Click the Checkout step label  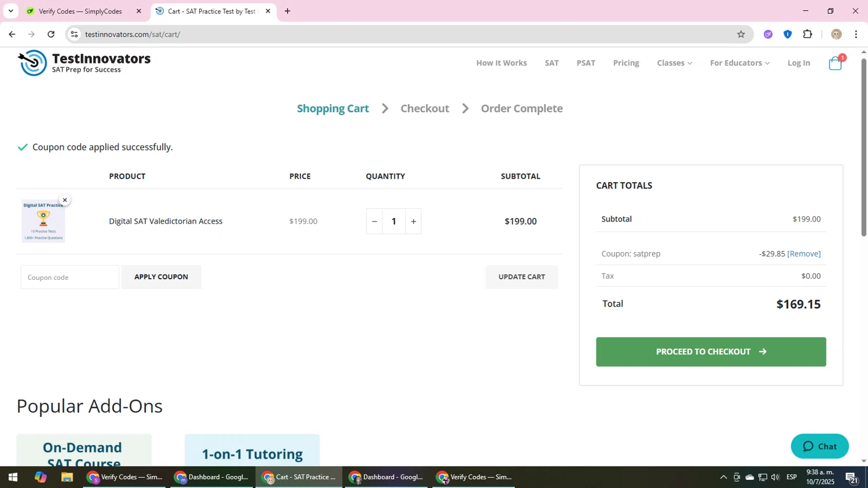(425, 109)
